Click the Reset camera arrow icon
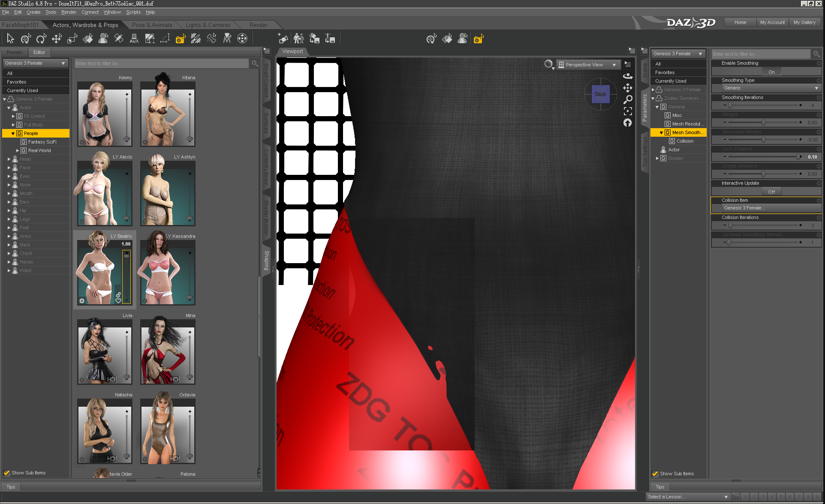Screen dimensions: 825x504 tap(628, 123)
